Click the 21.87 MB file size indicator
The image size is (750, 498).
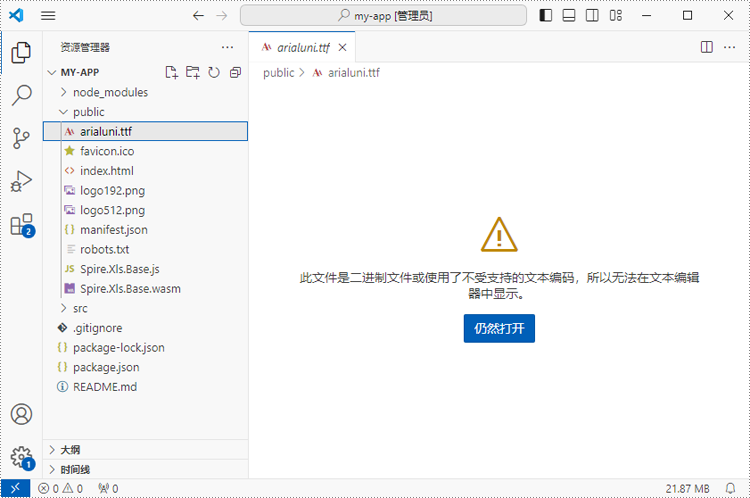[687, 488]
